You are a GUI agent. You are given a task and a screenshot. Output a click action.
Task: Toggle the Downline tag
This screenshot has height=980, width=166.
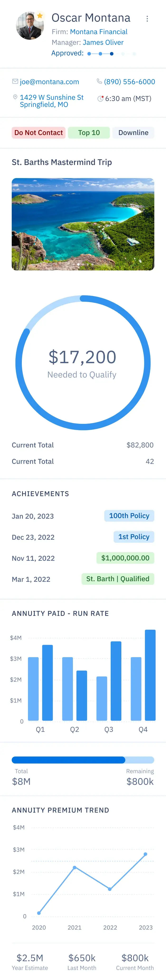133,133
